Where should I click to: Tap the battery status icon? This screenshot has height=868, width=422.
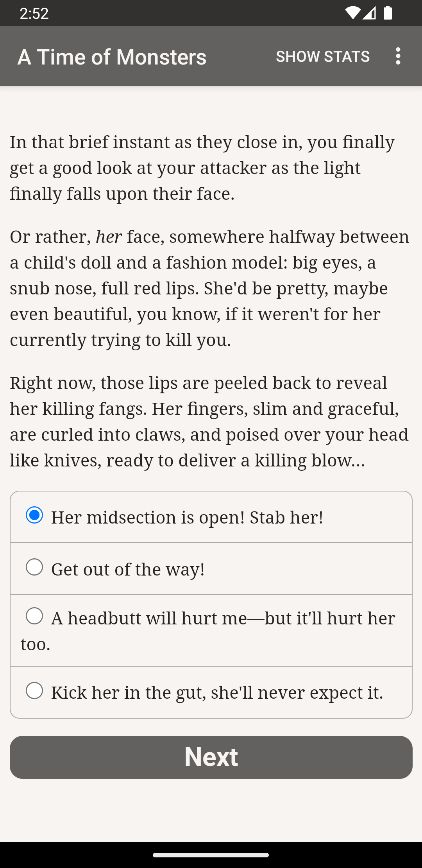(x=388, y=13)
